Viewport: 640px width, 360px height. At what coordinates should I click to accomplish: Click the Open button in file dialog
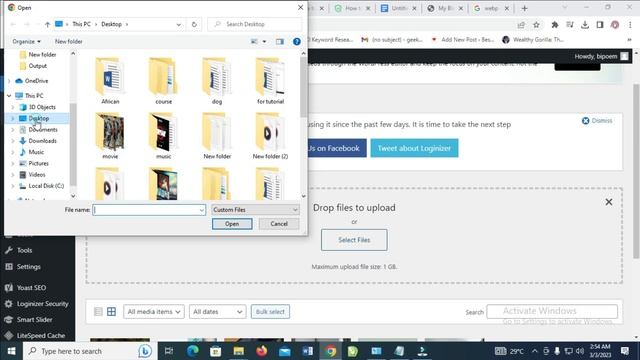tap(232, 224)
